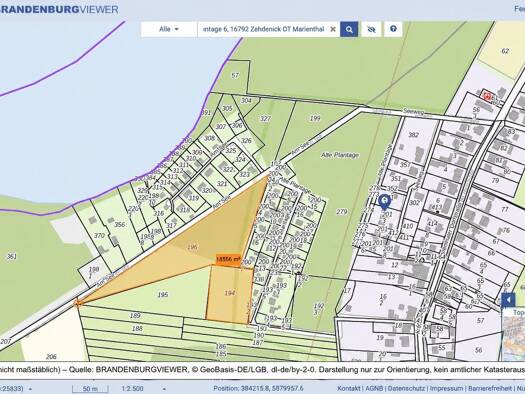The height and width of the screenshot is (394, 525).
Task: Open the help question mark icon
Action: point(393,29)
